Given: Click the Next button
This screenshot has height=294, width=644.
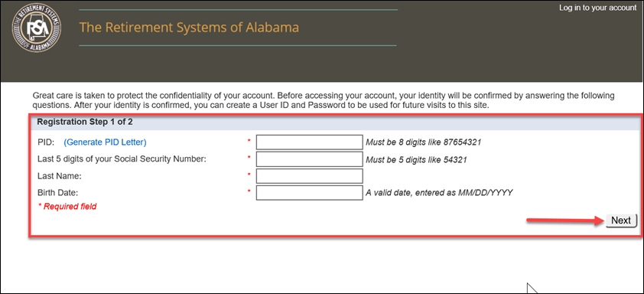Looking at the screenshot, I should pos(621,220).
